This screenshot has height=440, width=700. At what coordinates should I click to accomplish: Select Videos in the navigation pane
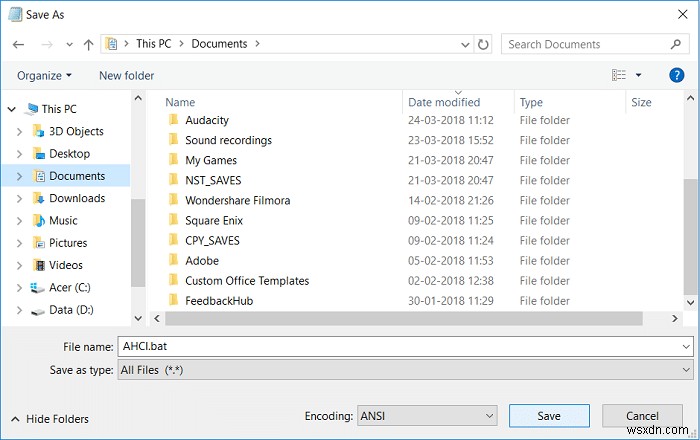coord(66,265)
